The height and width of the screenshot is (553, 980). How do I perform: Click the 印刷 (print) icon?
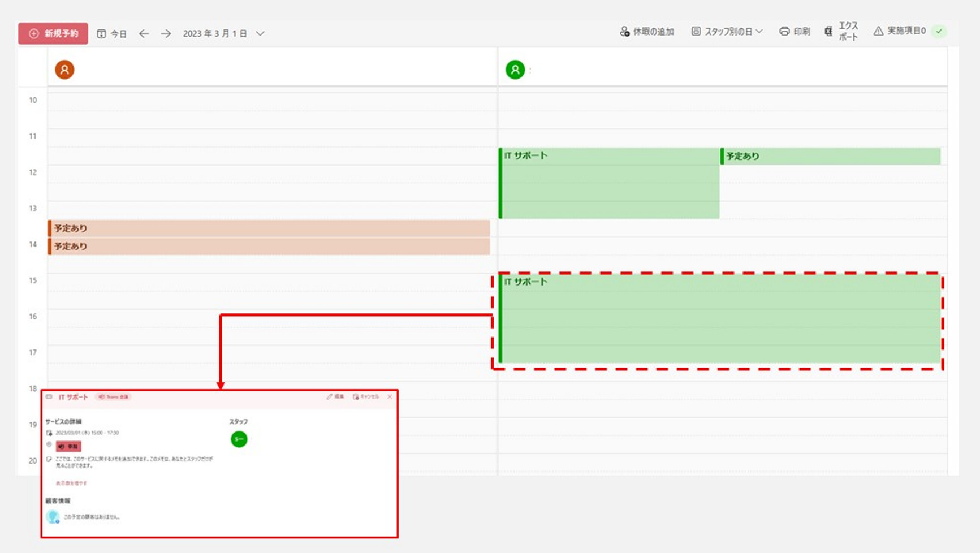point(785,32)
